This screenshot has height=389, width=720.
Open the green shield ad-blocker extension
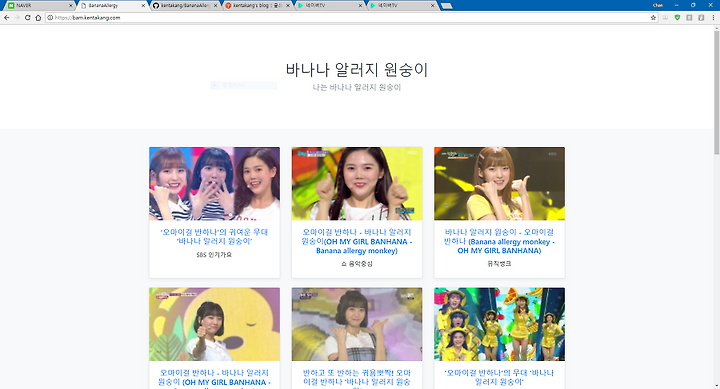(x=677, y=17)
